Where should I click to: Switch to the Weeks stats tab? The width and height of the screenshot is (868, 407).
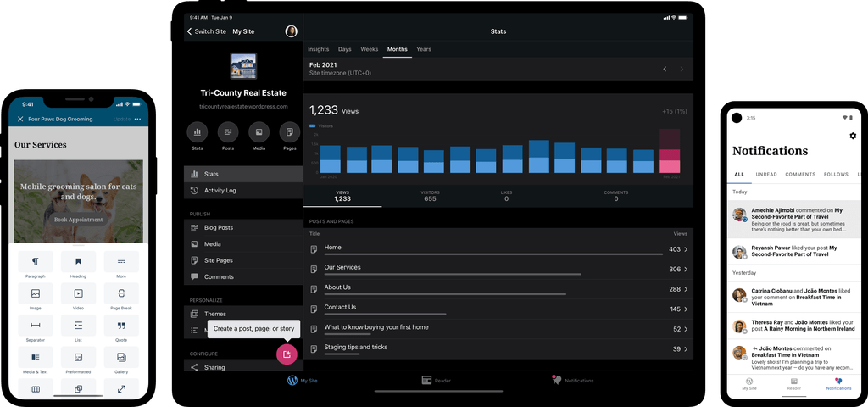point(370,49)
